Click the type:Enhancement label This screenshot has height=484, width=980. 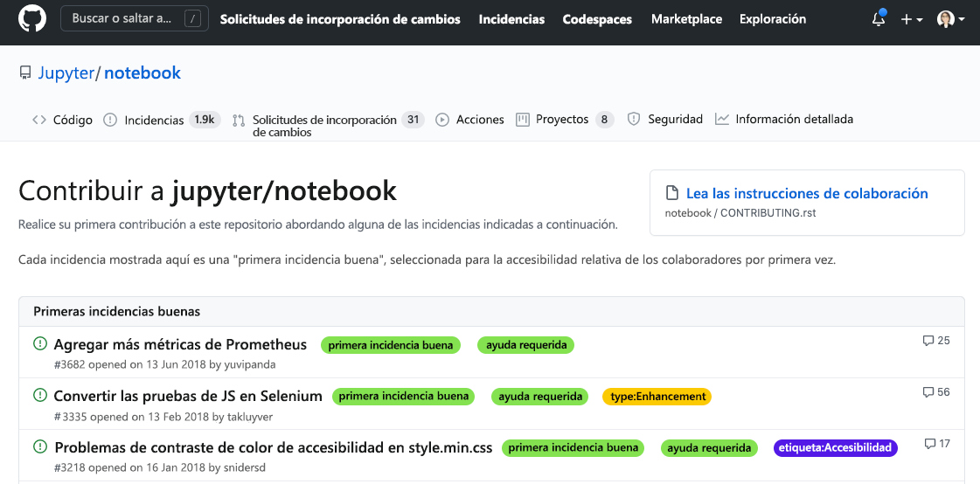(657, 397)
